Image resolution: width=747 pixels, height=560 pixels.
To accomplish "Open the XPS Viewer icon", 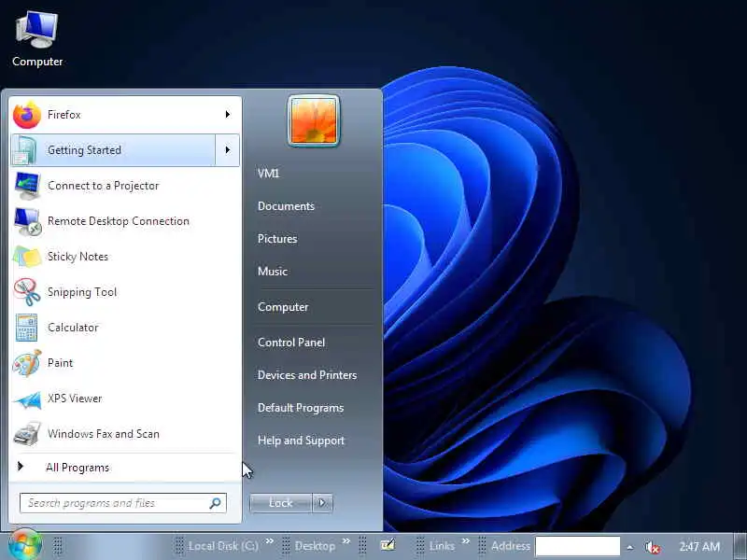I will click(x=27, y=399).
